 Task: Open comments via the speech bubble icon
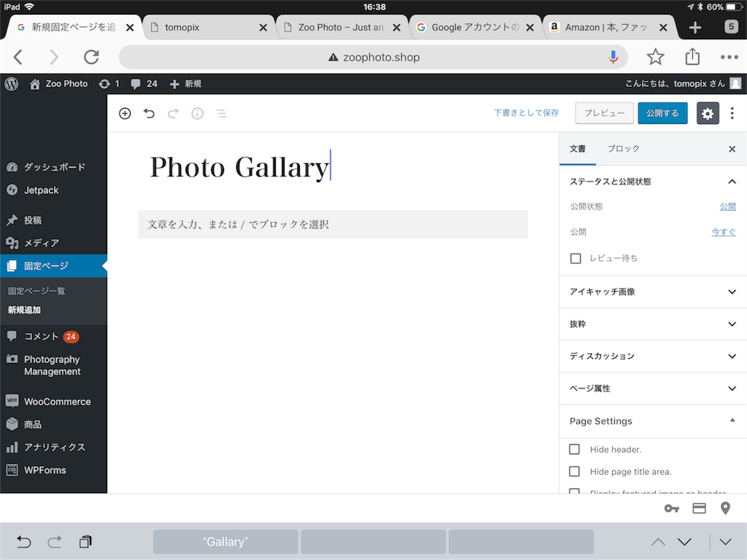pyautogui.click(x=135, y=83)
